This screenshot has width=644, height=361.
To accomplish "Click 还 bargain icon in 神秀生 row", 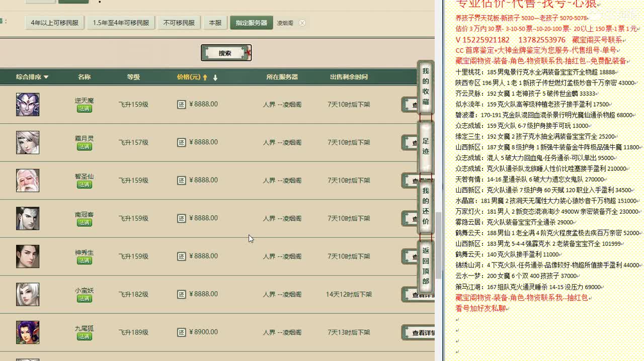I will click(x=182, y=256).
